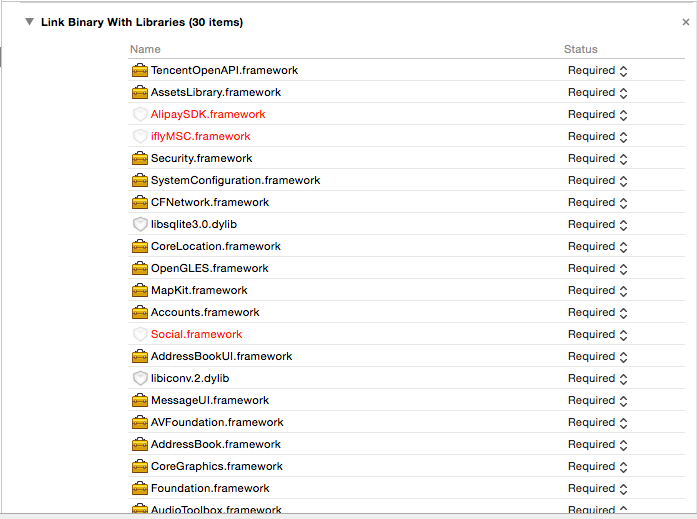Viewport: 697px width, 519px height.
Task: Select the TencentOpenAPI.framework row name
Action: pyautogui.click(x=224, y=70)
